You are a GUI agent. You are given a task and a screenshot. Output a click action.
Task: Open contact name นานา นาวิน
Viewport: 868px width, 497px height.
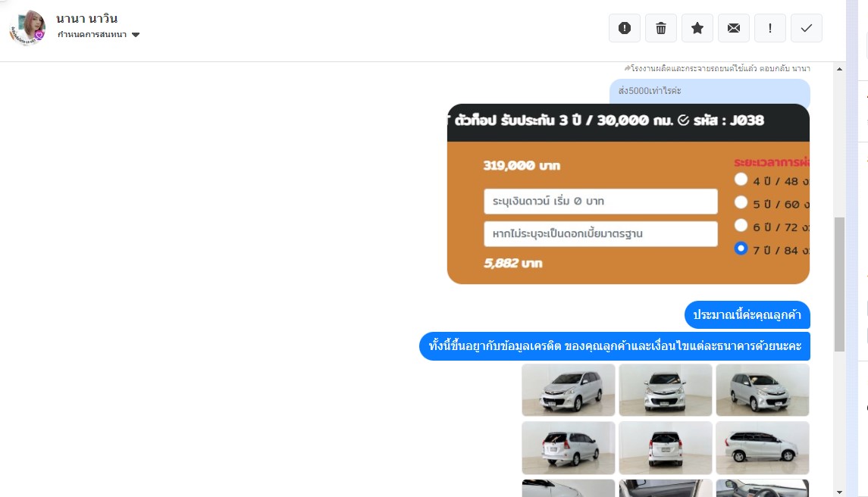pos(87,18)
